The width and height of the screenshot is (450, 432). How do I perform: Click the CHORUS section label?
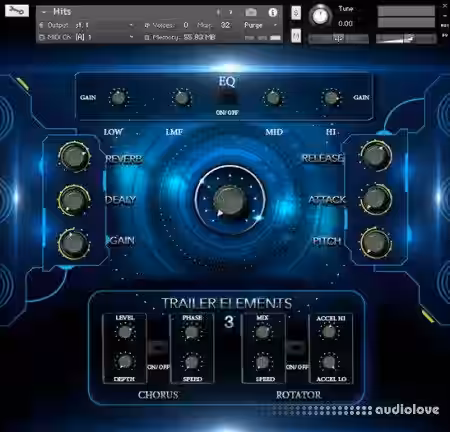coord(158,395)
